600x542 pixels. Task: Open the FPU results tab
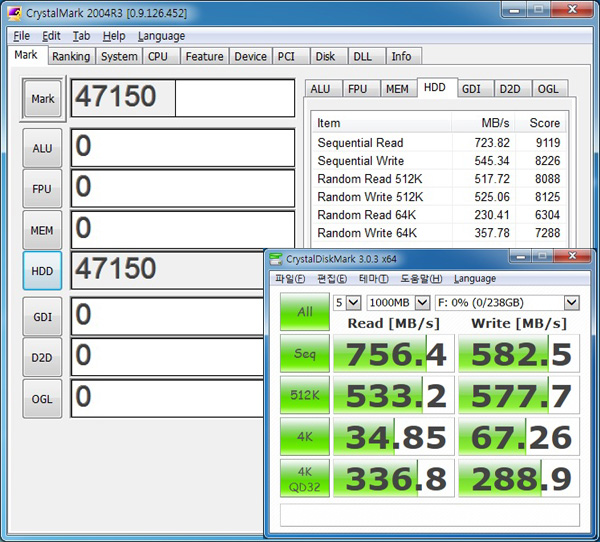360,89
